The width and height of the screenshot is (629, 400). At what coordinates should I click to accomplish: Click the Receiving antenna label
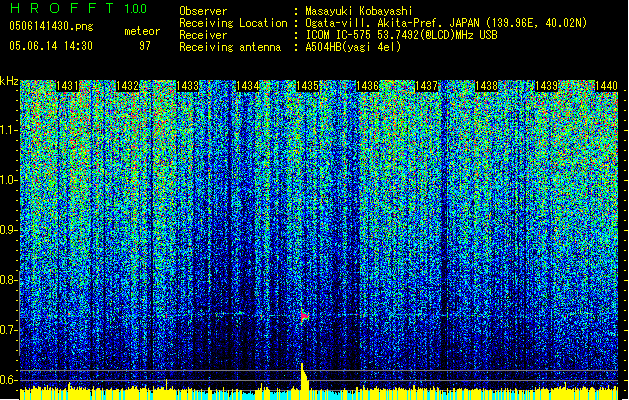[230, 47]
